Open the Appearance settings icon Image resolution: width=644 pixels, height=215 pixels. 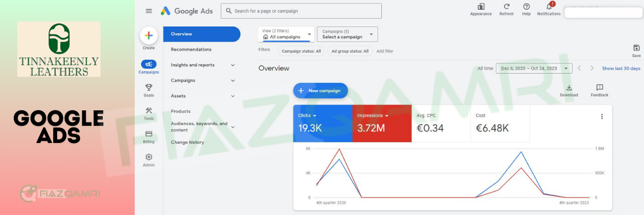click(x=481, y=7)
